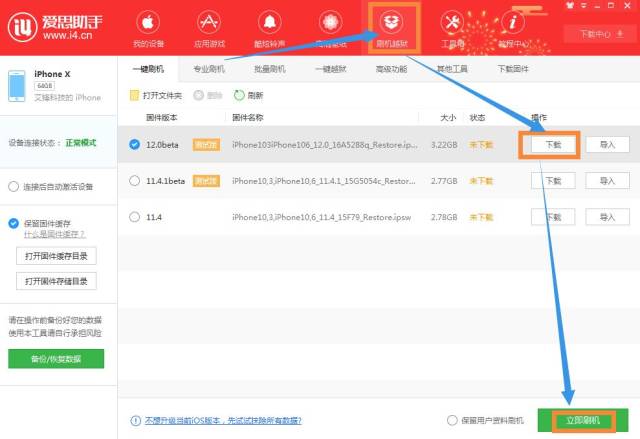Click the 2.78GB size cell

(444, 217)
